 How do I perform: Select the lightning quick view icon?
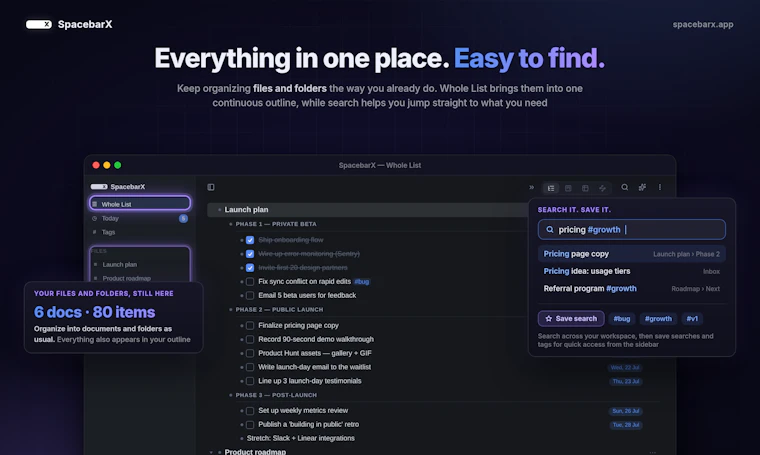602,188
